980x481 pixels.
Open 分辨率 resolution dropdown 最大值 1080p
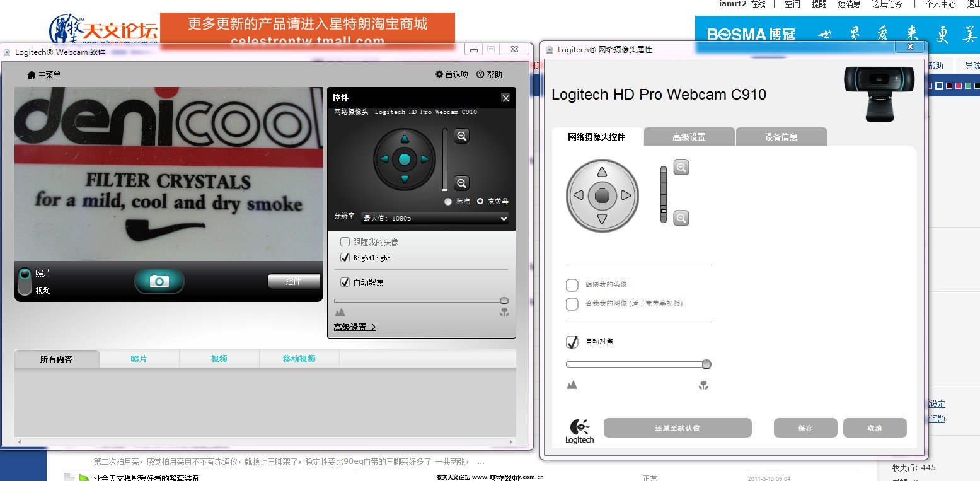pyautogui.click(x=435, y=218)
